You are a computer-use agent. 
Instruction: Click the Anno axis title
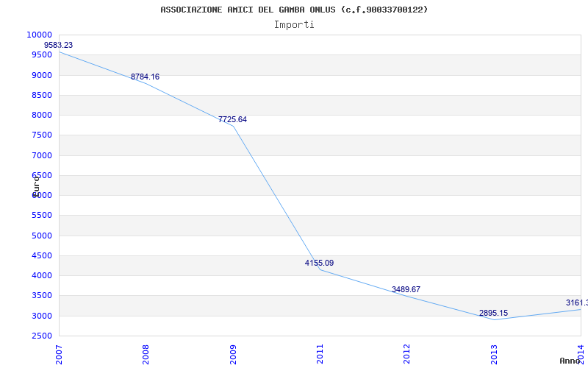click(570, 361)
